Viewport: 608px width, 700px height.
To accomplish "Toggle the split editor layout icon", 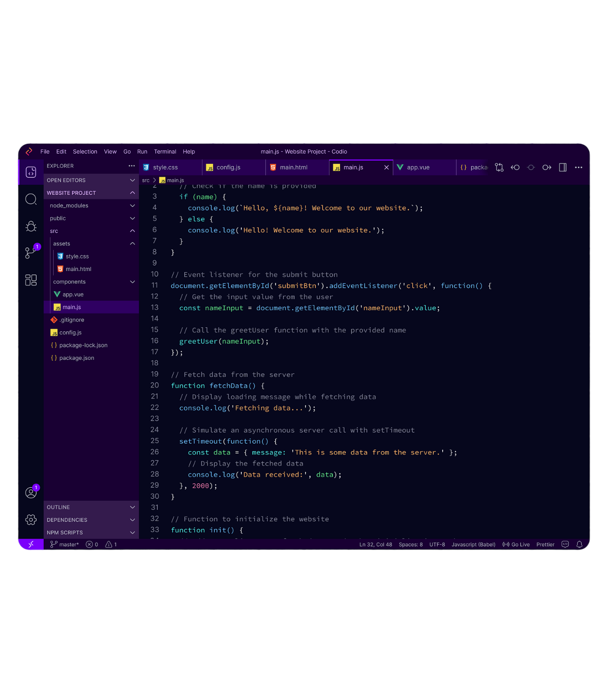I will pos(563,167).
